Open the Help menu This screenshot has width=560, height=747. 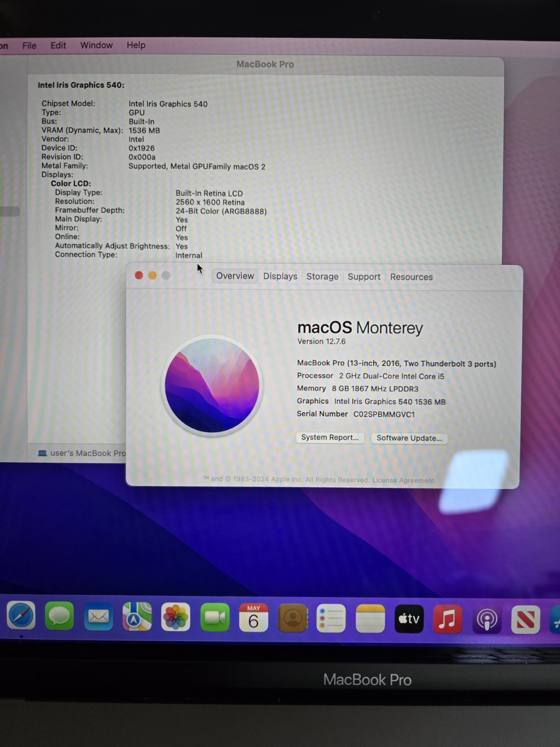tap(136, 45)
